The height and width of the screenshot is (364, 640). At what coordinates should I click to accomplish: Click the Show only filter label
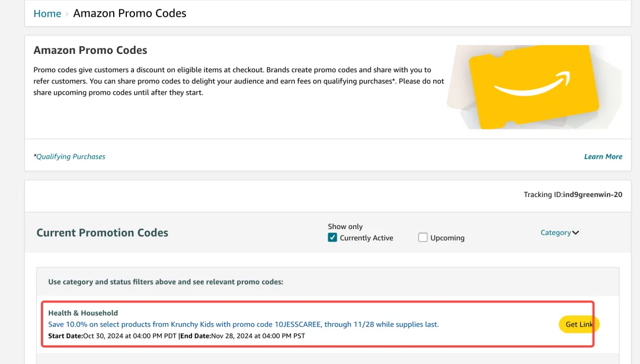tap(345, 227)
